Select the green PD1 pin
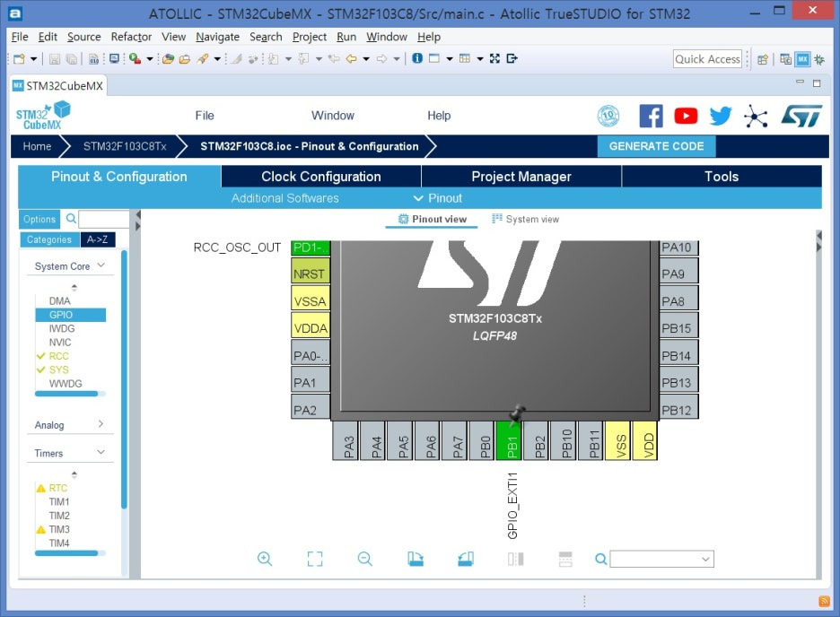 pyautogui.click(x=311, y=248)
